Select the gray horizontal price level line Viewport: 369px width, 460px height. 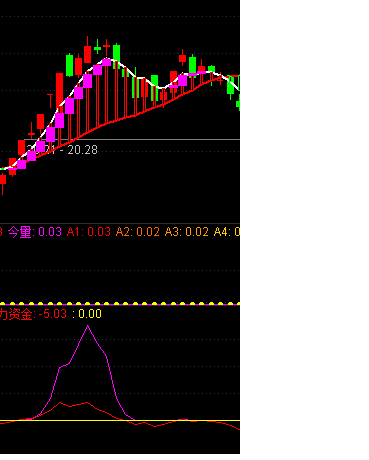(x=132, y=139)
